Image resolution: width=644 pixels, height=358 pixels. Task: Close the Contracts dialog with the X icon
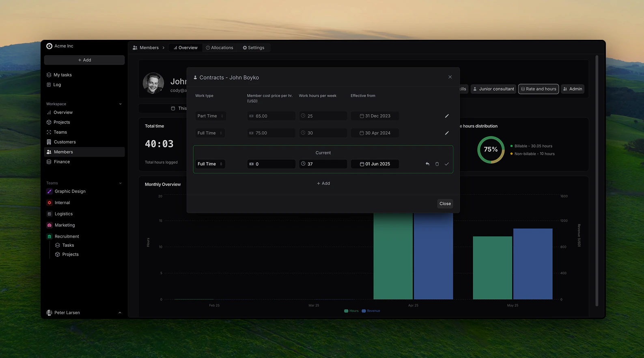point(450,77)
